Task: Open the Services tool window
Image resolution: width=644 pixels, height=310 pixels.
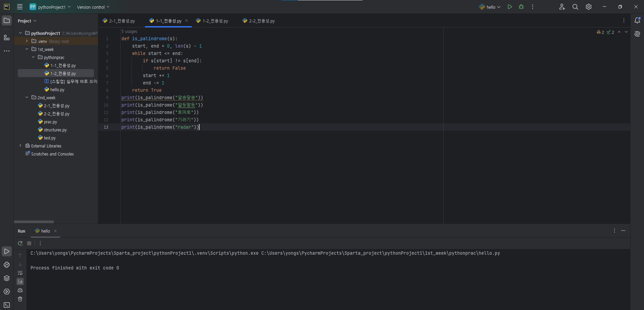Action: [7, 292]
